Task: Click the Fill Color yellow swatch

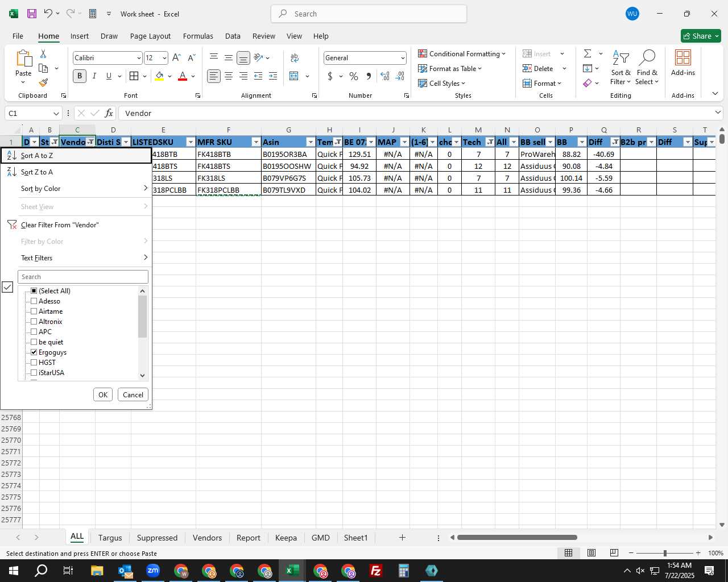Action: pyautogui.click(x=159, y=76)
